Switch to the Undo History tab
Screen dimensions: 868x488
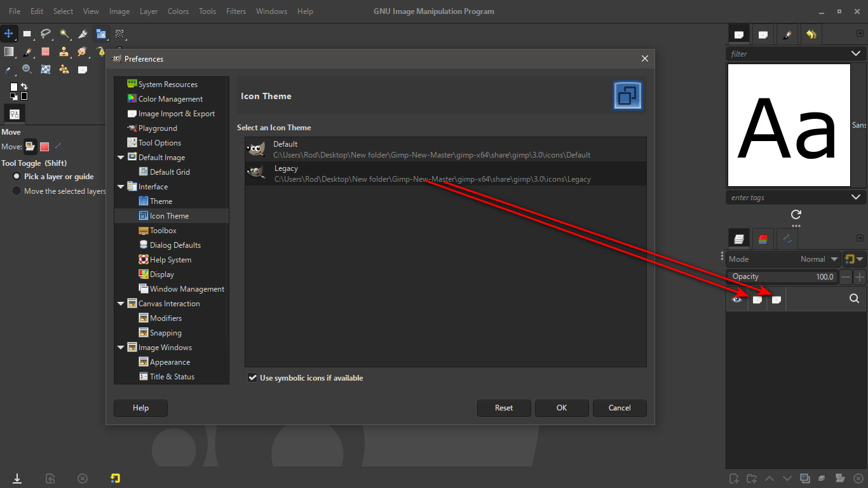[811, 34]
